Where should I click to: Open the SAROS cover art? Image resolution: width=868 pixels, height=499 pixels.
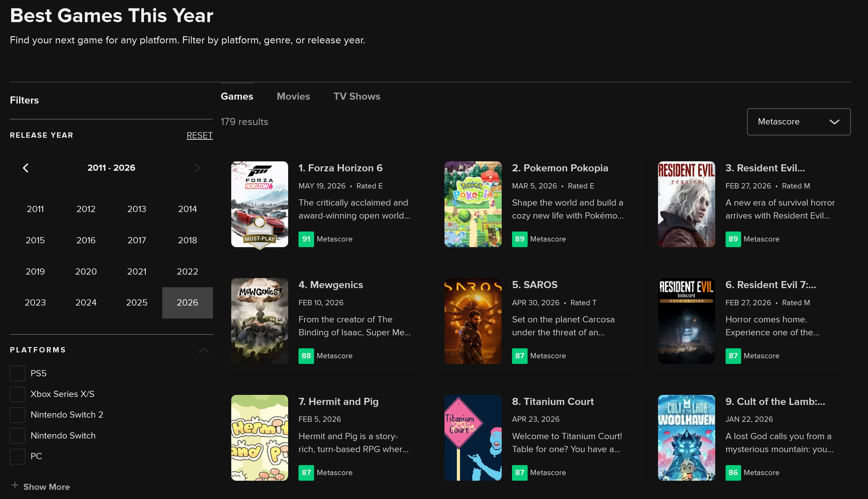coord(473,321)
